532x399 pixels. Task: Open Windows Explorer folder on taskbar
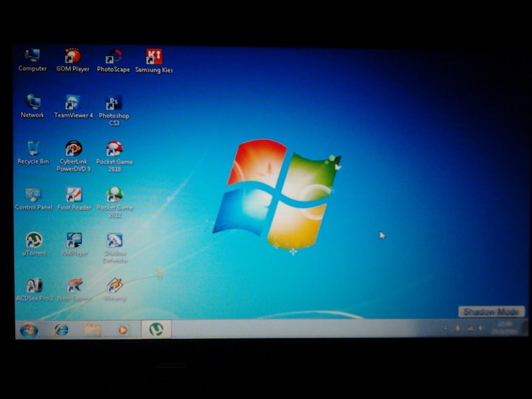click(92, 330)
